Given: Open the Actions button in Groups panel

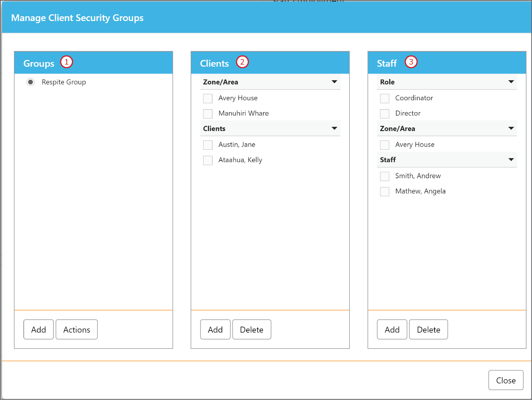Looking at the screenshot, I should click(x=77, y=329).
